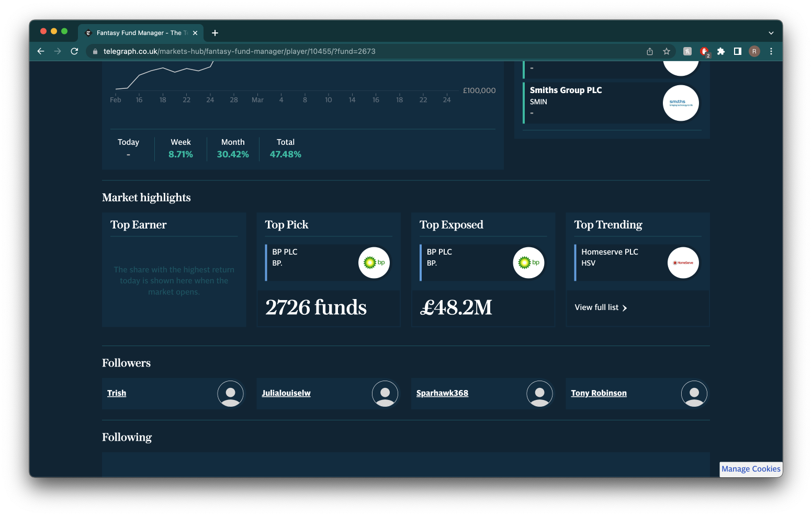Click the BP logo in Top Exposed

[528, 262]
